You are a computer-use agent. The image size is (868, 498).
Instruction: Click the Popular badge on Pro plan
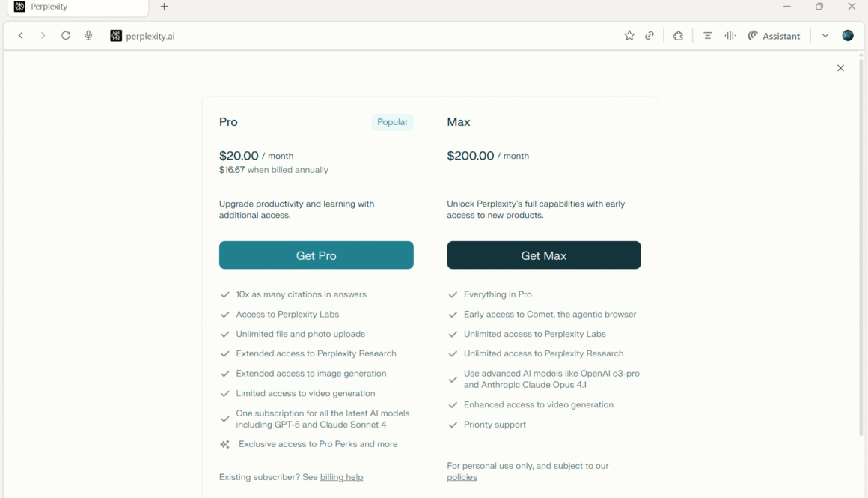click(x=392, y=122)
